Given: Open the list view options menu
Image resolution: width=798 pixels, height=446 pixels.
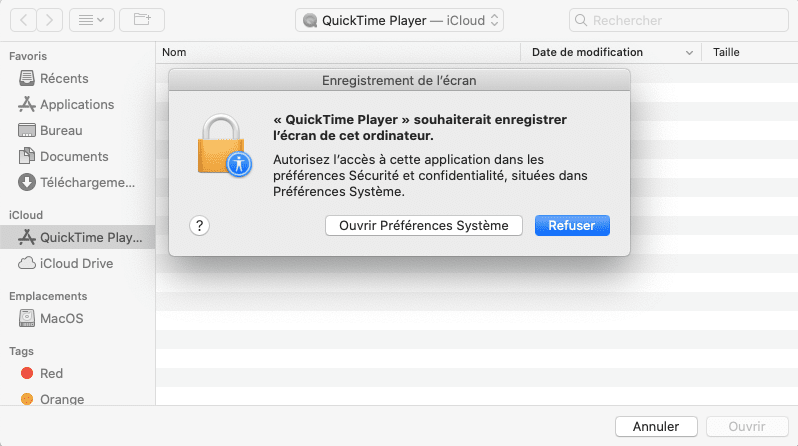Looking at the screenshot, I should (92, 20).
